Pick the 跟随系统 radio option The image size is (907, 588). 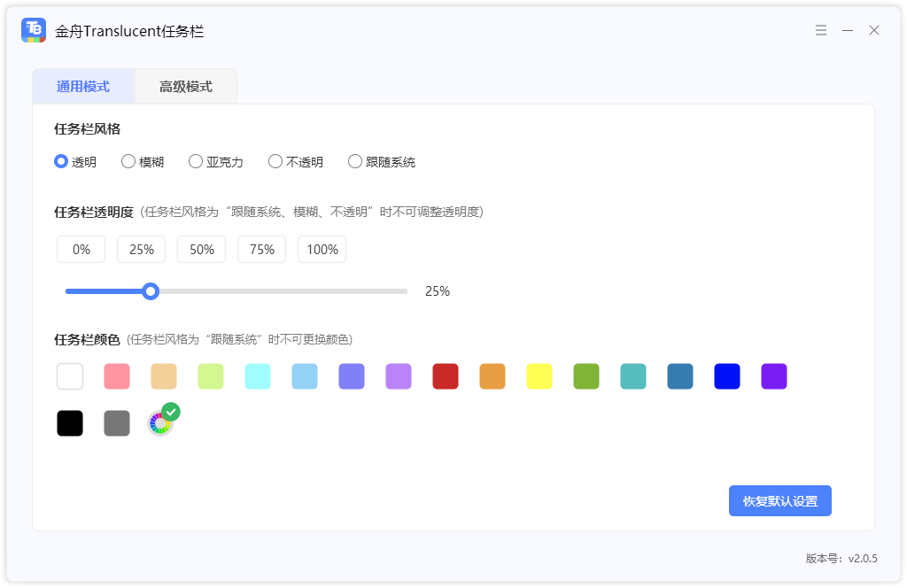[355, 161]
